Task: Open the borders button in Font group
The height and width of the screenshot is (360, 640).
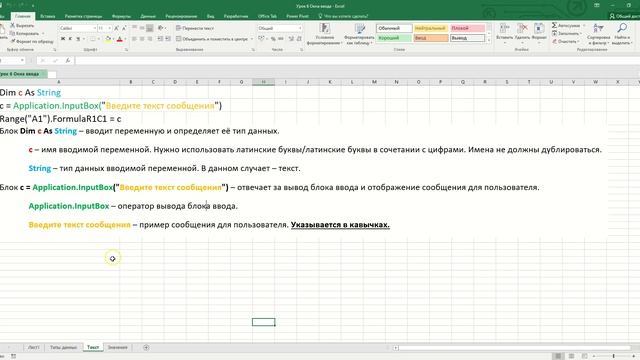Action: point(93,39)
